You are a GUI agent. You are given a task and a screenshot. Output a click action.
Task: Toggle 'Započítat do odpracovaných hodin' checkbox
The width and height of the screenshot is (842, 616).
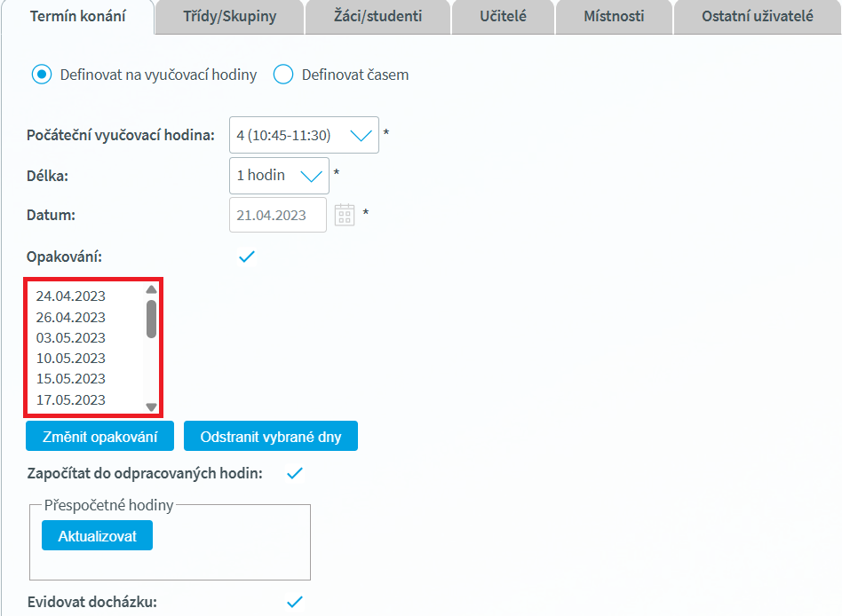295,473
